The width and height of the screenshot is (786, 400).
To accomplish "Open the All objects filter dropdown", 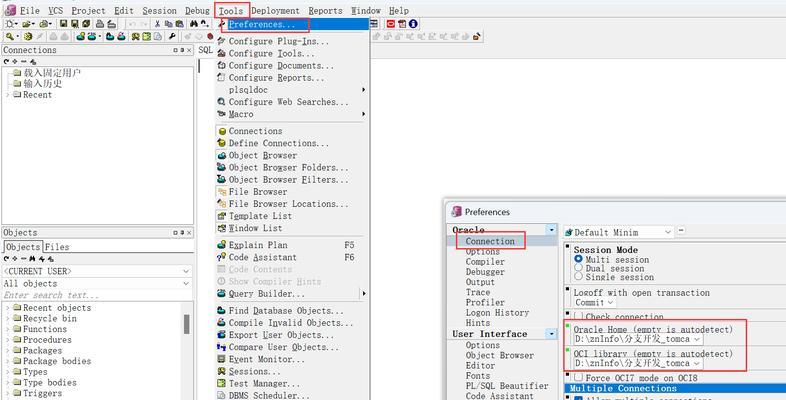I will (x=186, y=284).
